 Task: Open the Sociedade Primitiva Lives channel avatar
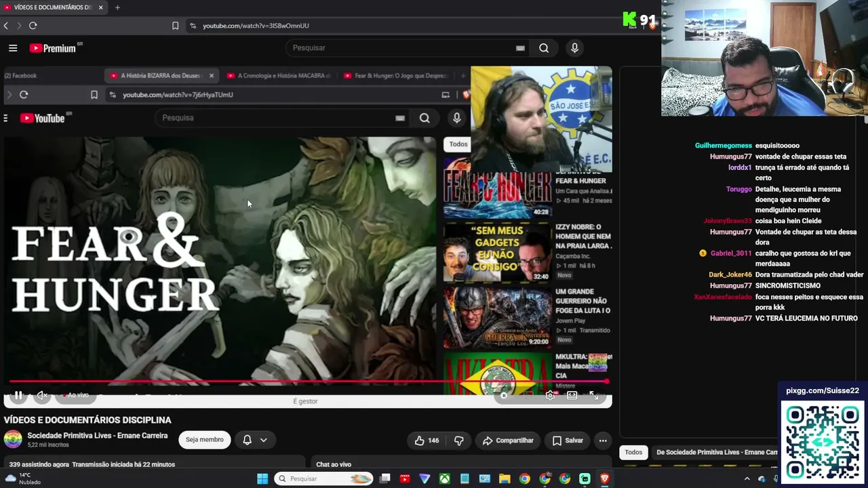coord(13,440)
